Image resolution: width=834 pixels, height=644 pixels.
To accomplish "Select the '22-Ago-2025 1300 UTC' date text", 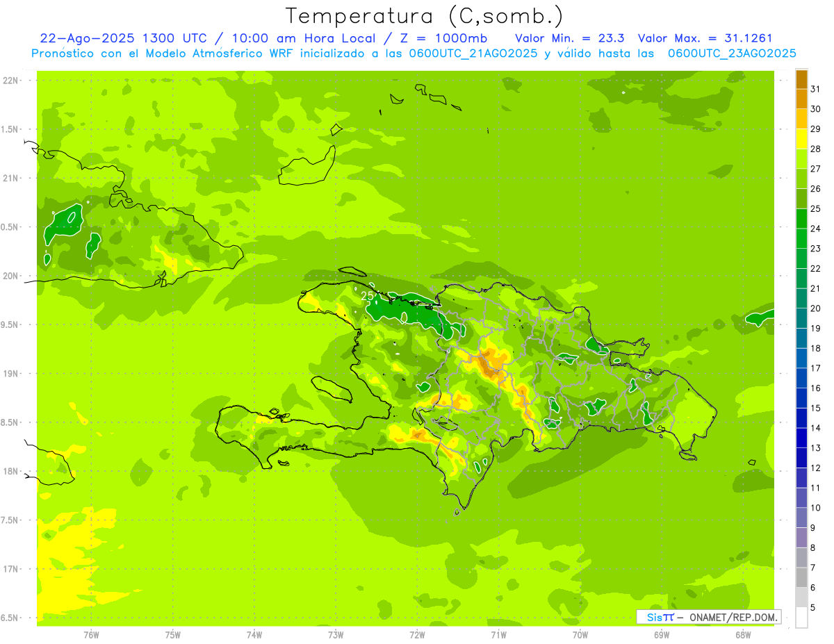I will [123, 38].
